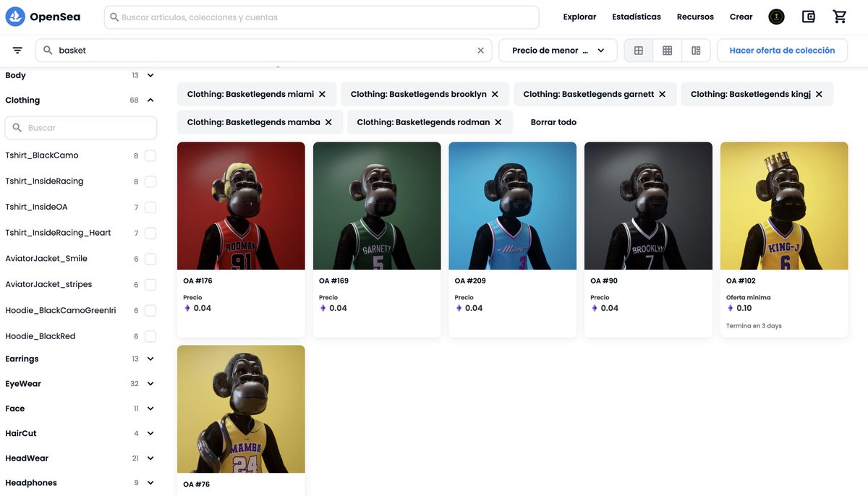Switch to small grid view

point(668,51)
